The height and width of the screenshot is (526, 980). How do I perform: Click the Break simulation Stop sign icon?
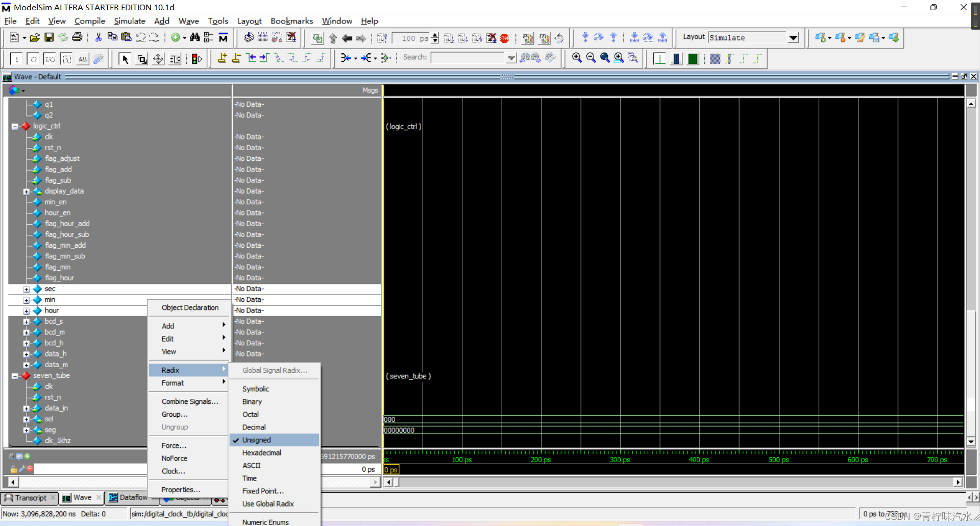tap(504, 38)
